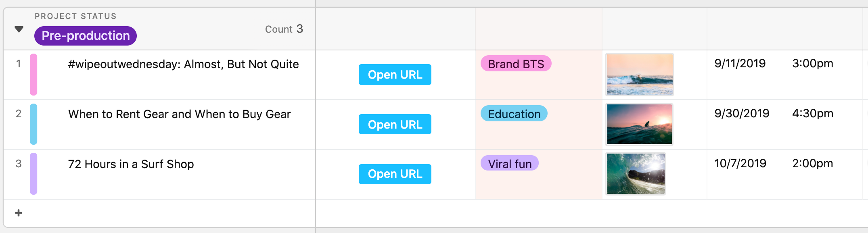
Task: Open the sunset surfer thumbnail in row 2
Action: click(640, 124)
